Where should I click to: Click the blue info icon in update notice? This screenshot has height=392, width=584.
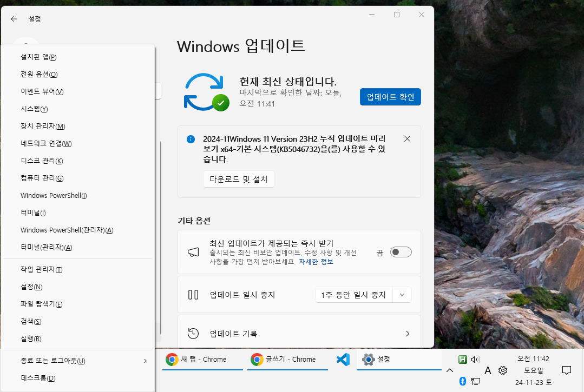(191, 139)
